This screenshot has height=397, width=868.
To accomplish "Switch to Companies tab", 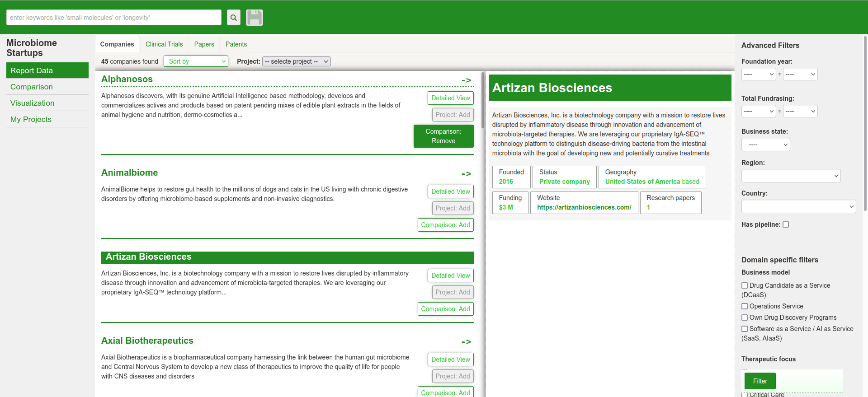I will (117, 44).
